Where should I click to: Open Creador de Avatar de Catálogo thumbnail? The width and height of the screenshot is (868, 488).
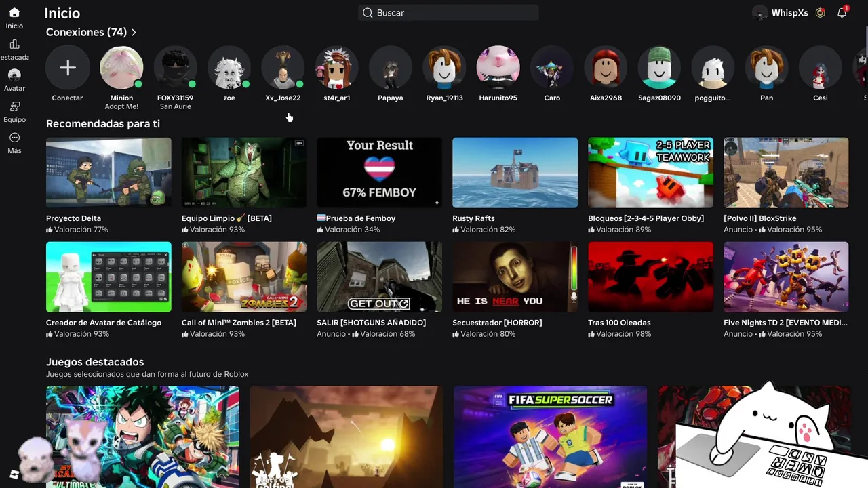108,277
